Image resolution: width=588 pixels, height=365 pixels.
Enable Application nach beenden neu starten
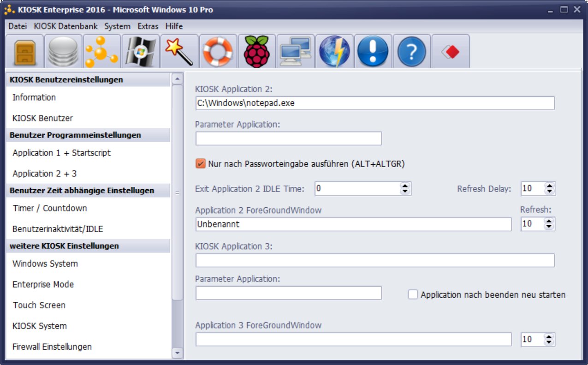[413, 294]
